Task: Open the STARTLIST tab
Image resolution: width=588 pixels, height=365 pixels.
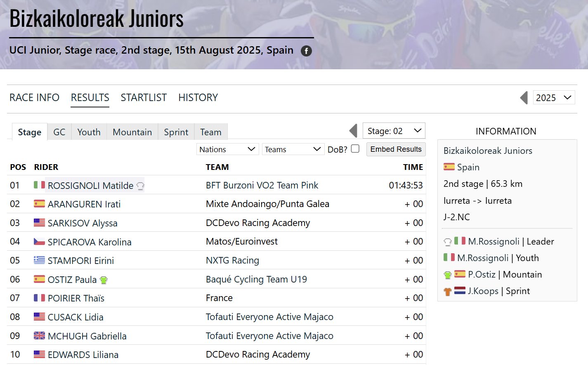Action: coord(144,98)
